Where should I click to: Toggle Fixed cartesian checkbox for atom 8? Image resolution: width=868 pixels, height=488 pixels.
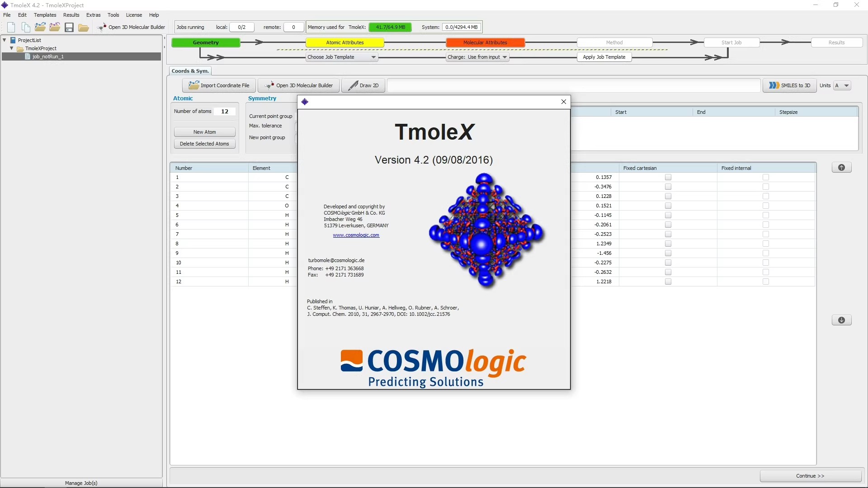click(668, 244)
